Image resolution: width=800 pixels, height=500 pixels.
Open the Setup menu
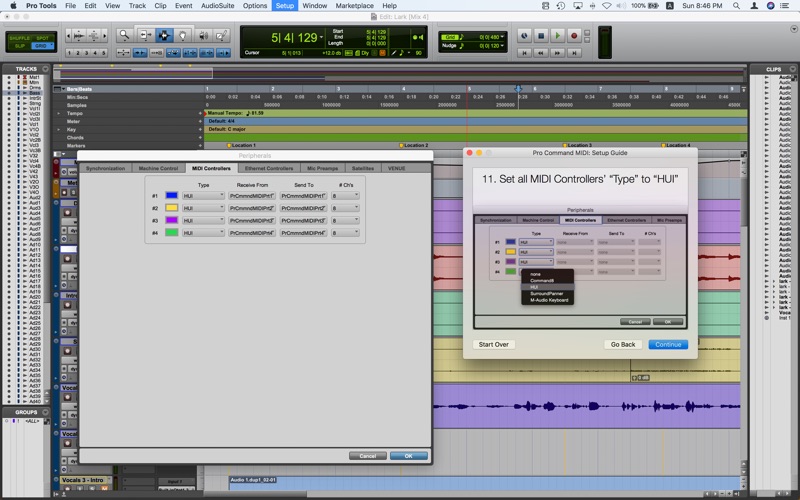pos(285,6)
